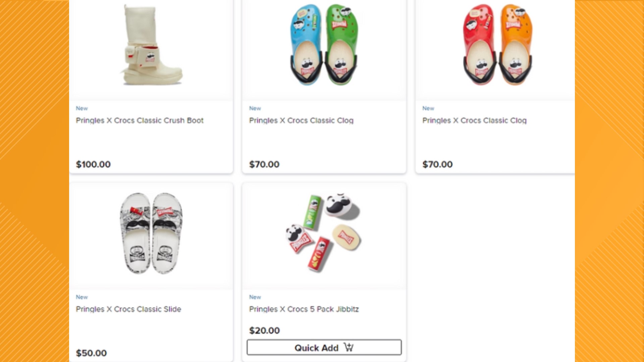Viewport: 644px width, 362px height.
Task: Open the Pringles X Crocs 5 Pack Jibbitz listing
Action: (304, 309)
